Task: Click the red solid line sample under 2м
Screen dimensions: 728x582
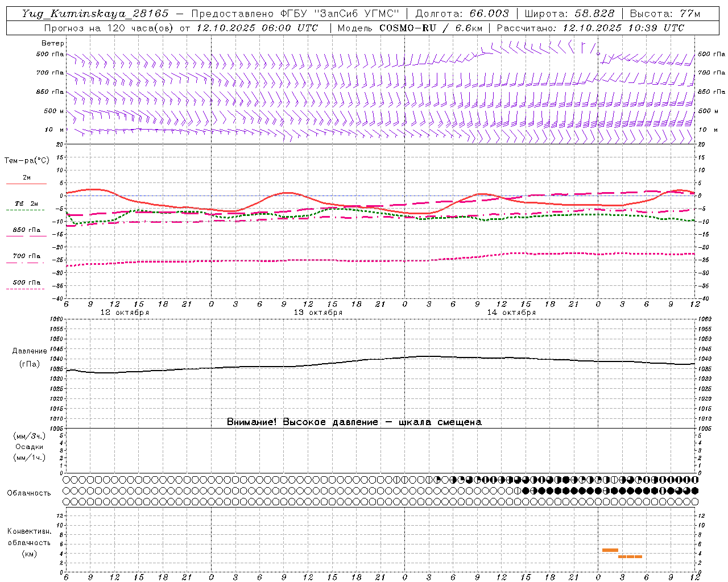Action: point(26,184)
